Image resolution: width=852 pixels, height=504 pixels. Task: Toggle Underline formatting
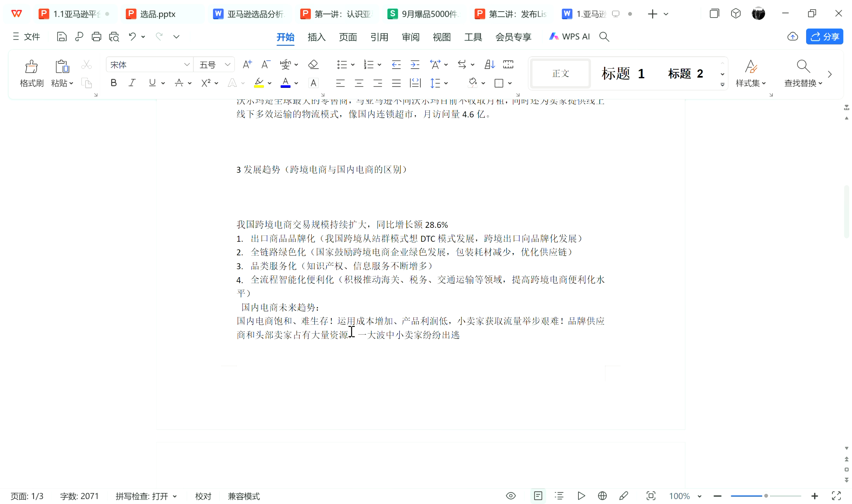152,83
